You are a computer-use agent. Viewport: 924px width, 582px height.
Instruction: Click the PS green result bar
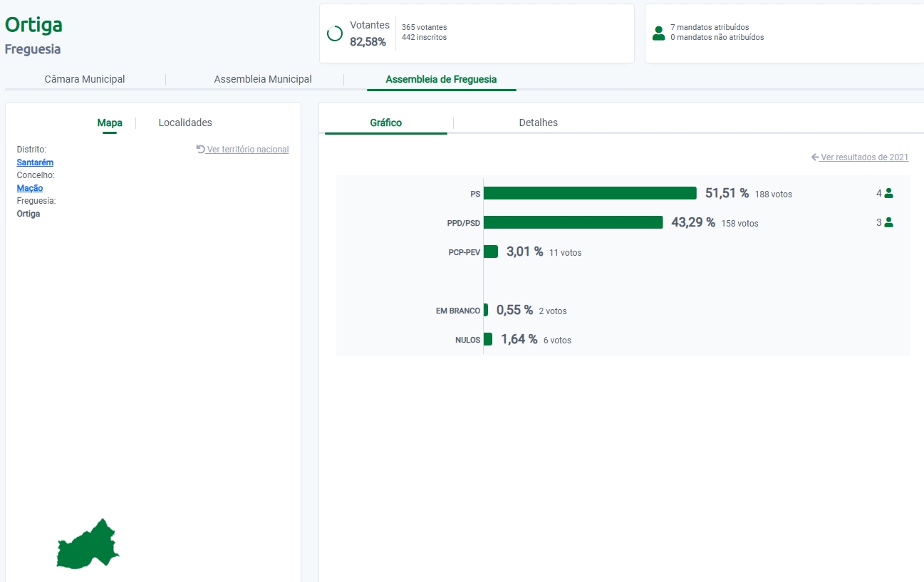[589, 193]
